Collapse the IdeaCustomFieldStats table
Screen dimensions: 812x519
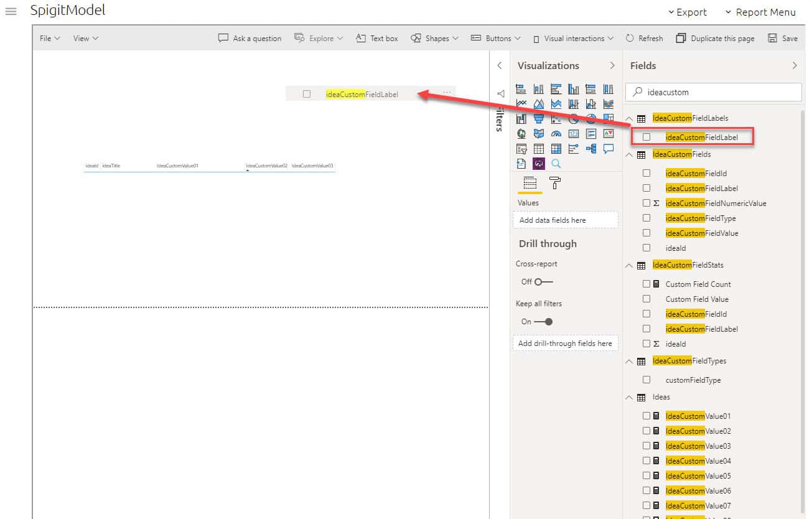pyautogui.click(x=629, y=266)
